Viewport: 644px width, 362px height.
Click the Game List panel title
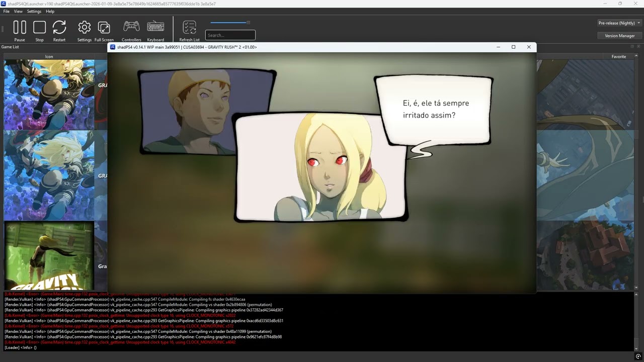[10, 47]
